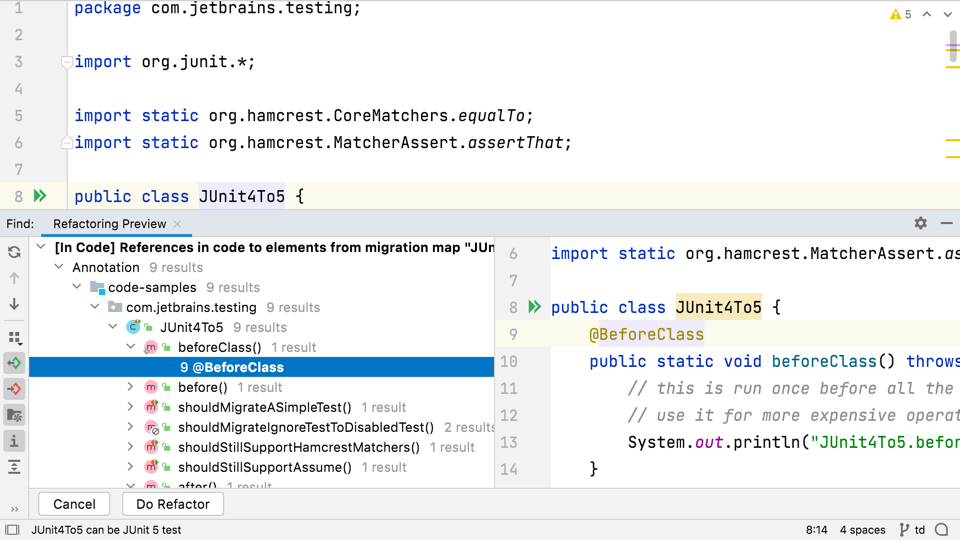Click the Expand All icon in sidebar
The height and width of the screenshot is (540, 960).
pyautogui.click(x=14, y=467)
